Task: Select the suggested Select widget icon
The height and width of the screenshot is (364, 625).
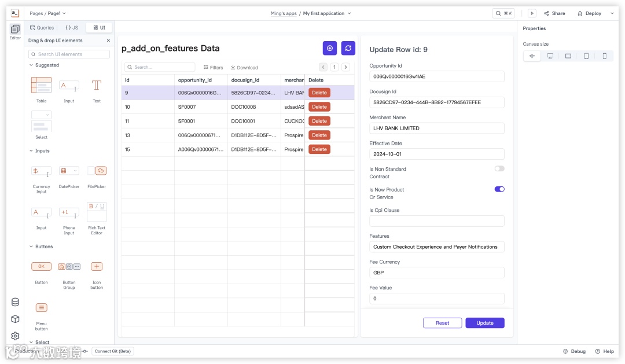Action: [x=42, y=121]
